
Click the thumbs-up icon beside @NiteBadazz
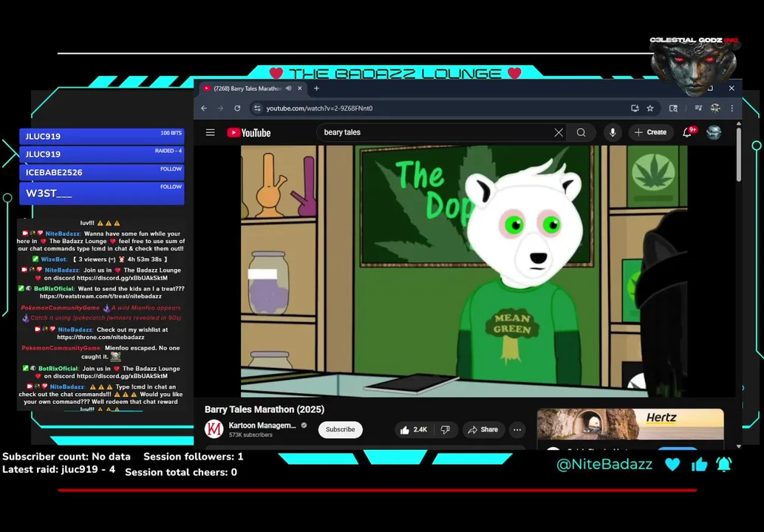pyautogui.click(x=699, y=464)
